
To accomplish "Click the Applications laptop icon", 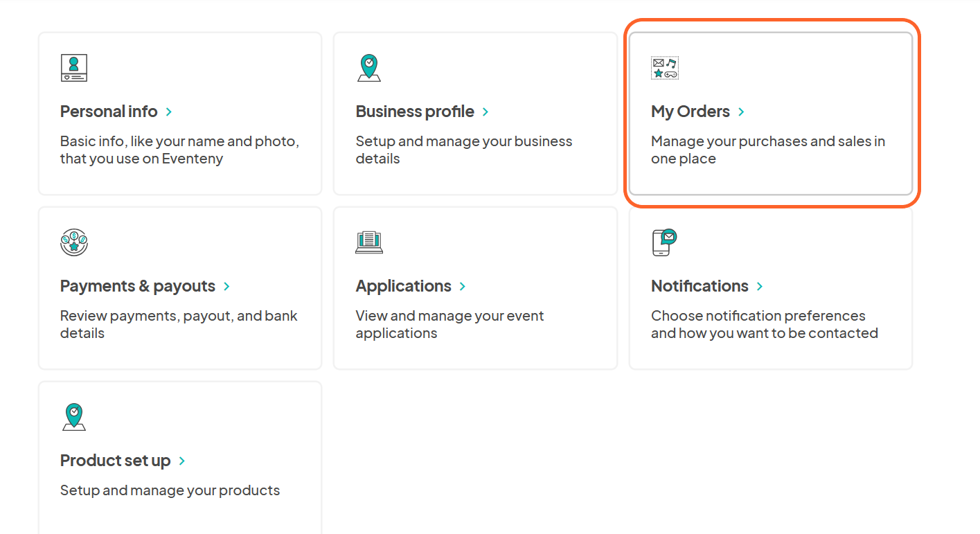I will click(369, 242).
